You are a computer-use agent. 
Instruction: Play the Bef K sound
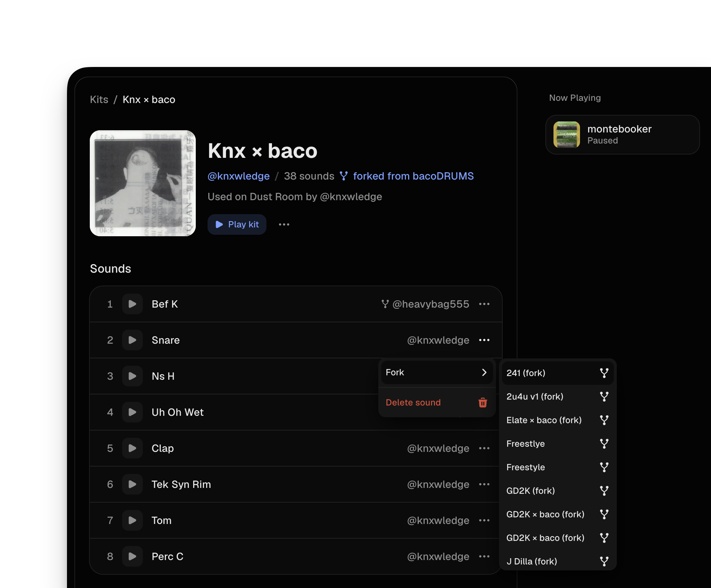132,304
